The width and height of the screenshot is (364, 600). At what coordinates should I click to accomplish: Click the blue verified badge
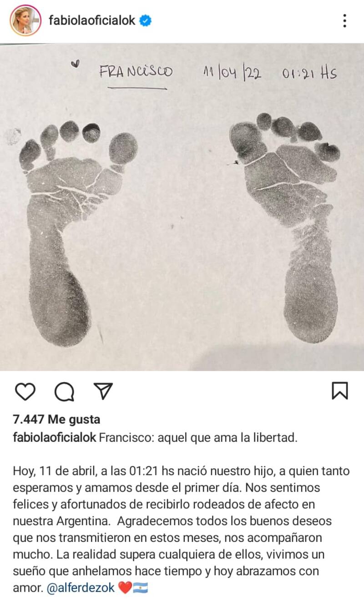146,20
